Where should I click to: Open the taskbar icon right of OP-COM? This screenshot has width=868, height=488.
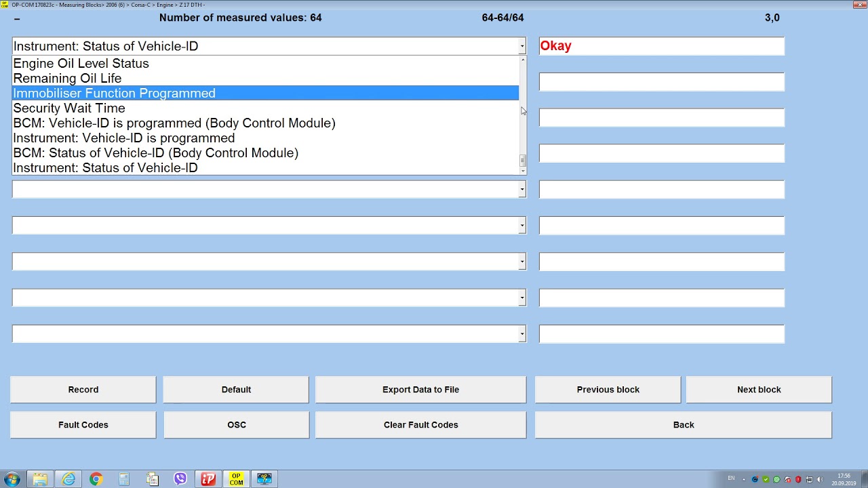pyautogui.click(x=264, y=479)
